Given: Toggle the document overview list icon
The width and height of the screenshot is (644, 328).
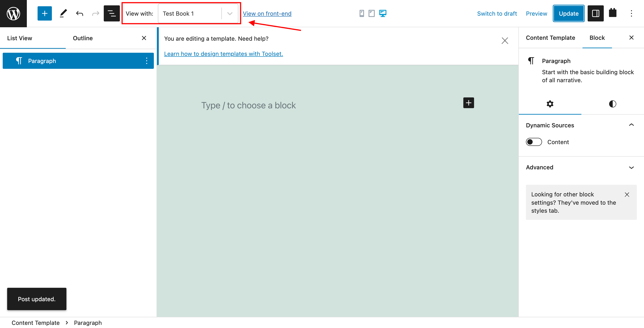Looking at the screenshot, I should pyautogui.click(x=112, y=13).
